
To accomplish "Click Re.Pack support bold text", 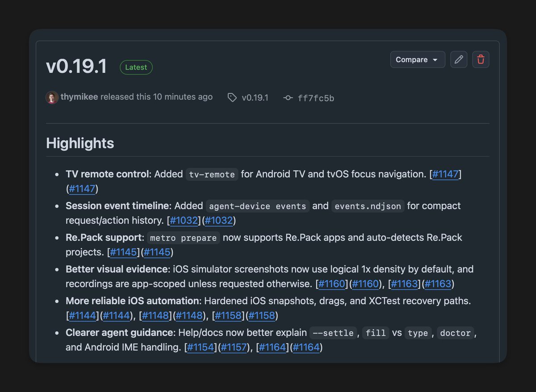I will (x=105, y=238).
